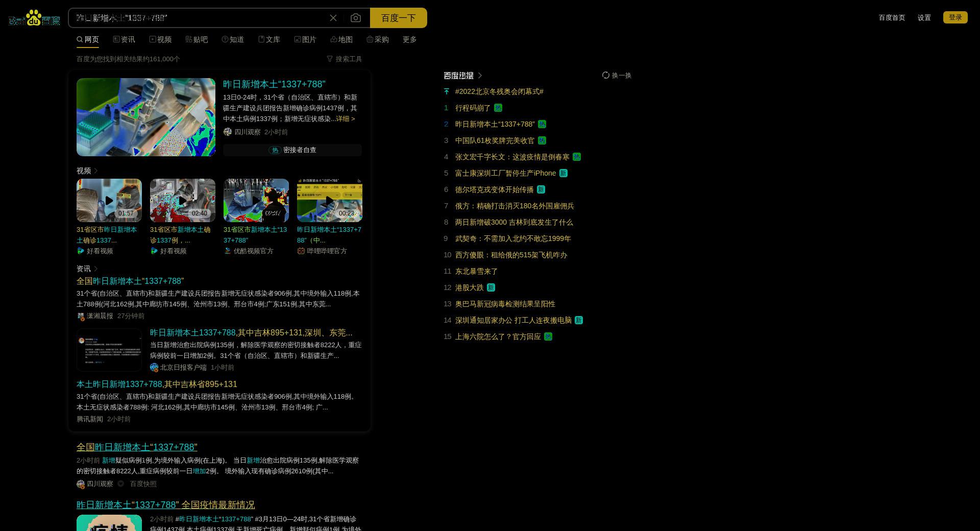The height and width of the screenshot is (531, 980).
Task: Expand the 视频 section chevron
Action: click(95, 171)
